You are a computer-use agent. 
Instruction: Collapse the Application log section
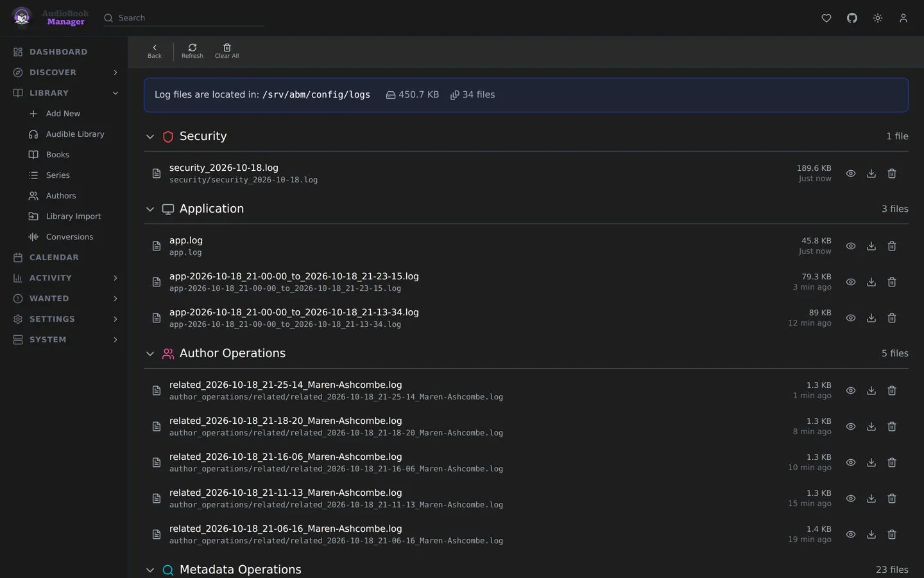click(x=150, y=209)
